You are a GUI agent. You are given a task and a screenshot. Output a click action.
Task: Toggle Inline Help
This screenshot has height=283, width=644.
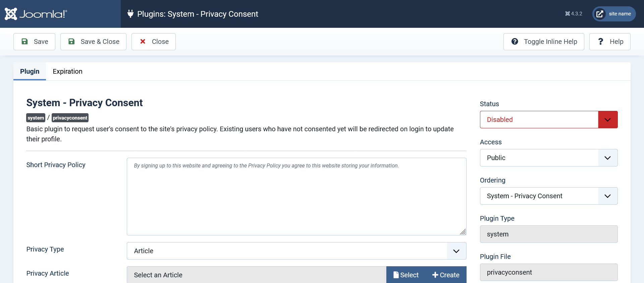(544, 42)
